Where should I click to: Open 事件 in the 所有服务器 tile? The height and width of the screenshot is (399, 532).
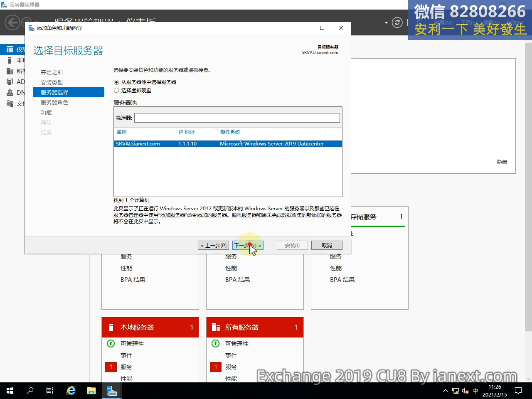pyautogui.click(x=231, y=355)
